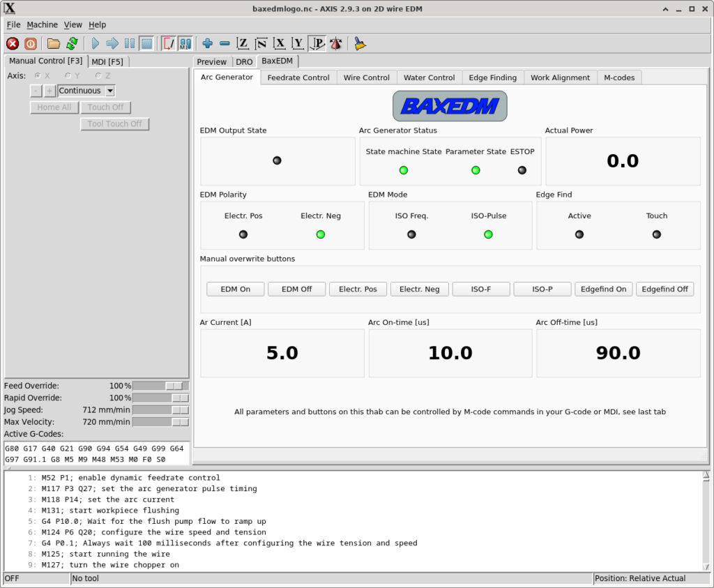Click the Electr. Pos overwrite button
Image resolution: width=714 pixels, height=588 pixels.
pyautogui.click(x=358, y=289)
